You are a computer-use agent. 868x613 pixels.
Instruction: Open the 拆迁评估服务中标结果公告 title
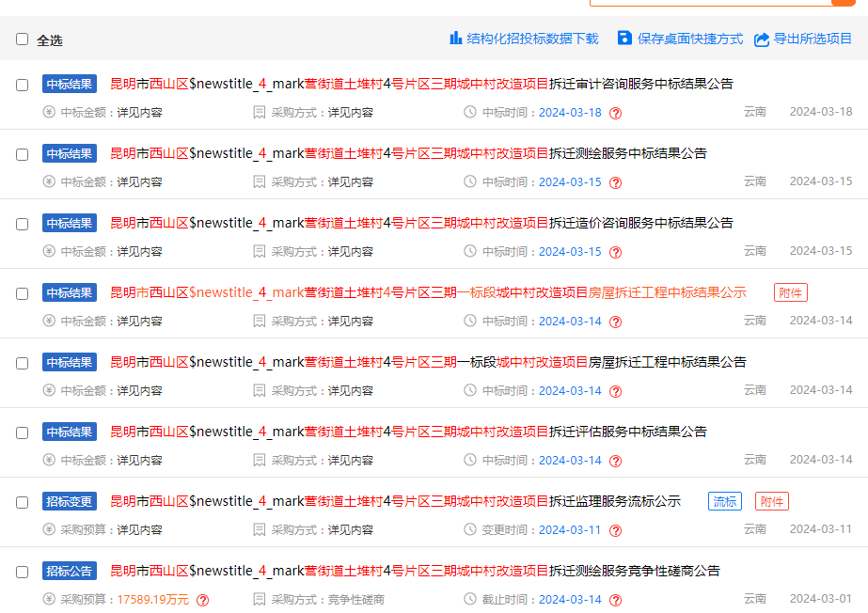point(408,432)
